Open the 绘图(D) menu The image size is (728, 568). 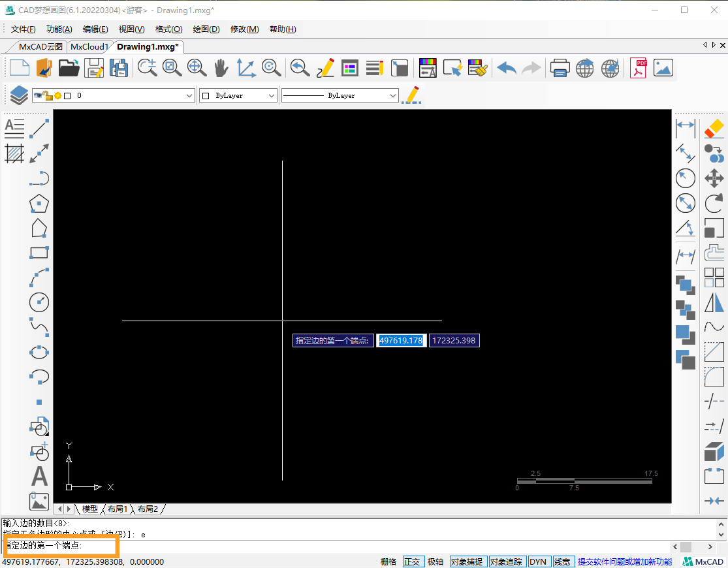[x=206, y=29]
